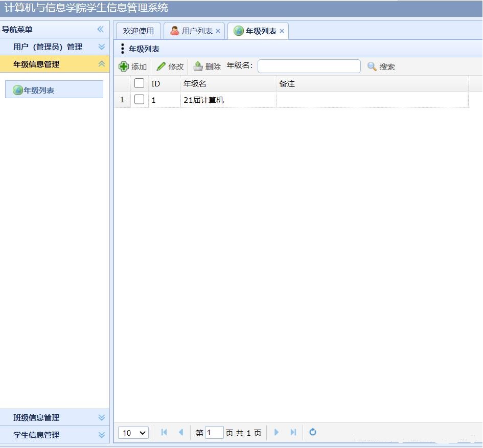Click the pencil 修改 edit icon
Viewport: 483px width, 448px height.
(x=161, y=66)
